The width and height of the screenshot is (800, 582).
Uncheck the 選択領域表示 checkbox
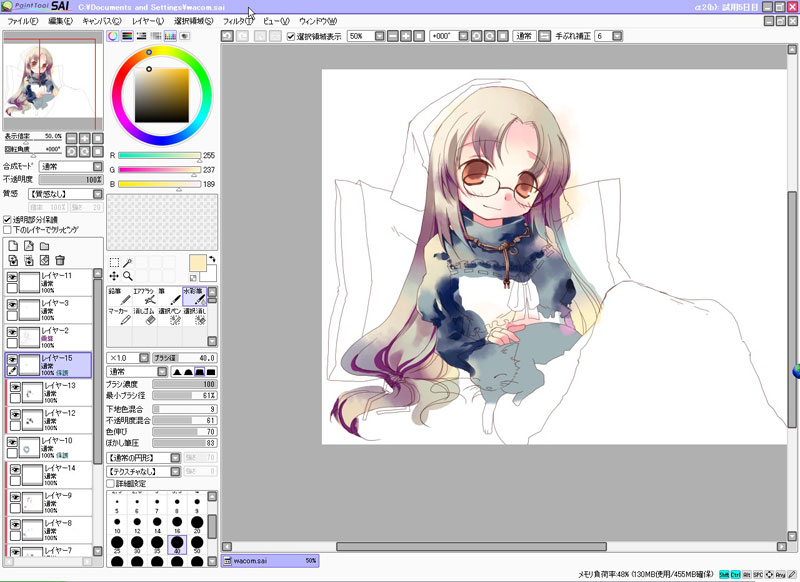291,36
